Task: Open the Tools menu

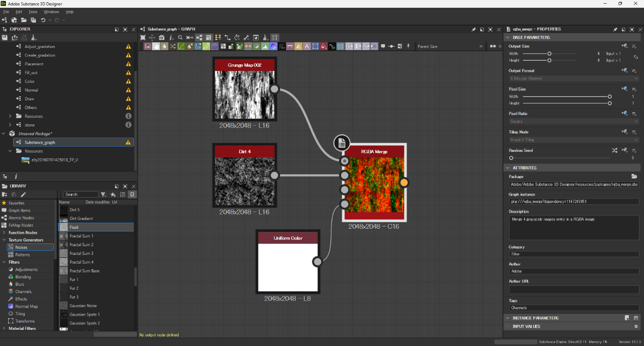Action: click(x=33, y=12)
